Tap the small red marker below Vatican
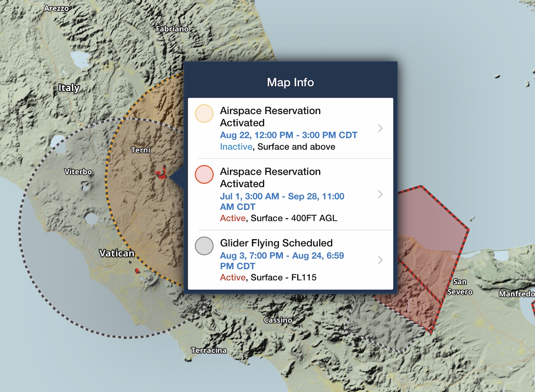Image resolution: width=535 pixels, height=392 pixels. [x=137, y=270]
